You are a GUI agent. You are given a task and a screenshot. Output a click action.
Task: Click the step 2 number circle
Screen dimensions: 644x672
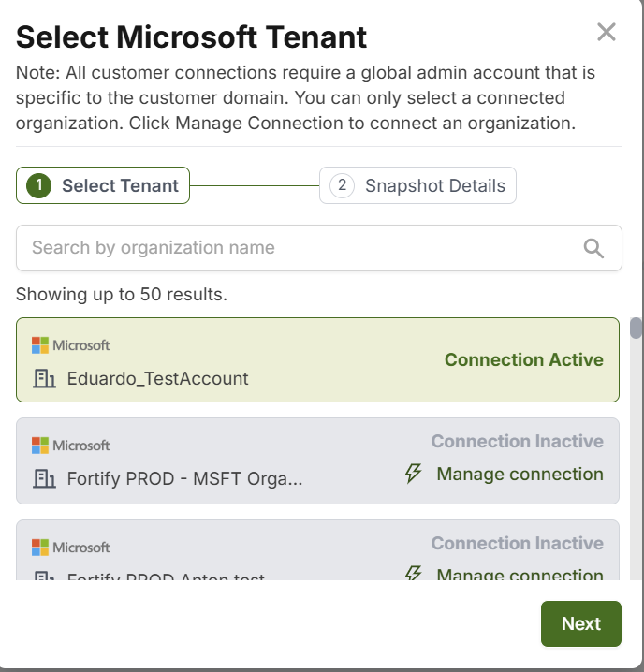pyautogui.click(x=343, y=185)
